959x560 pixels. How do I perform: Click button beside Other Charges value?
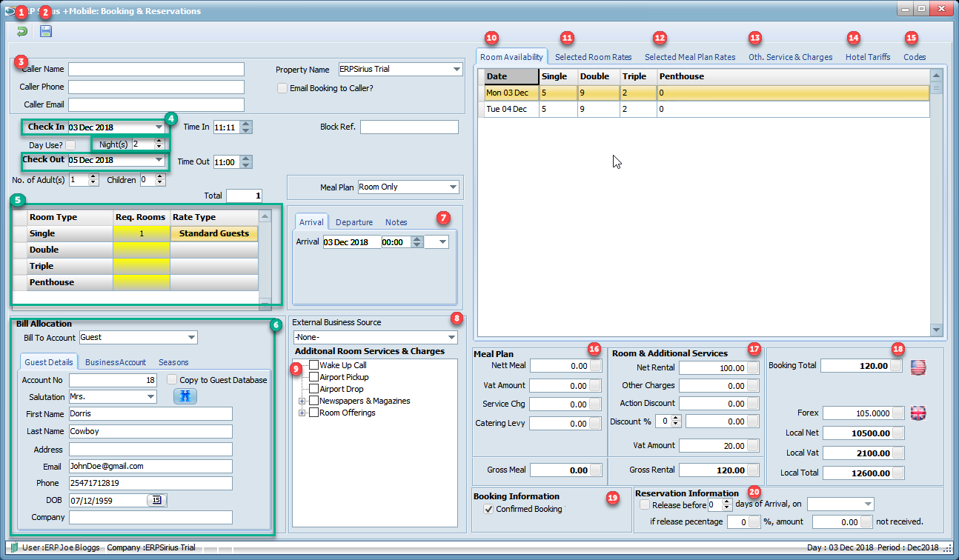[x=753, y=386]
